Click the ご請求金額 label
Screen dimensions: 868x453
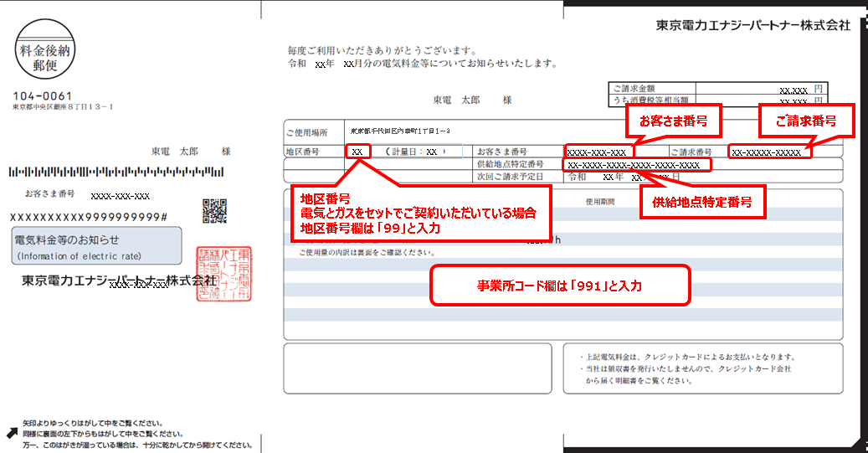pos(634,89)
